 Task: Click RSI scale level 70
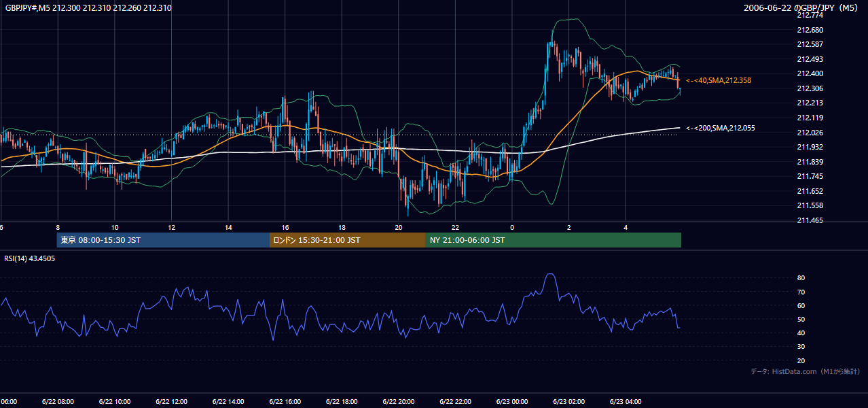pyautogui.click(x=801, y=292)
